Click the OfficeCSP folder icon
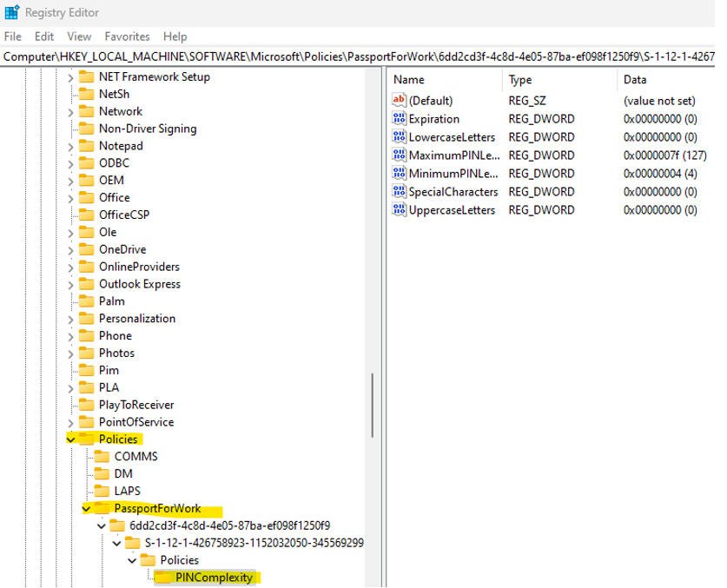The image size is (727, 588). (86, 215)
